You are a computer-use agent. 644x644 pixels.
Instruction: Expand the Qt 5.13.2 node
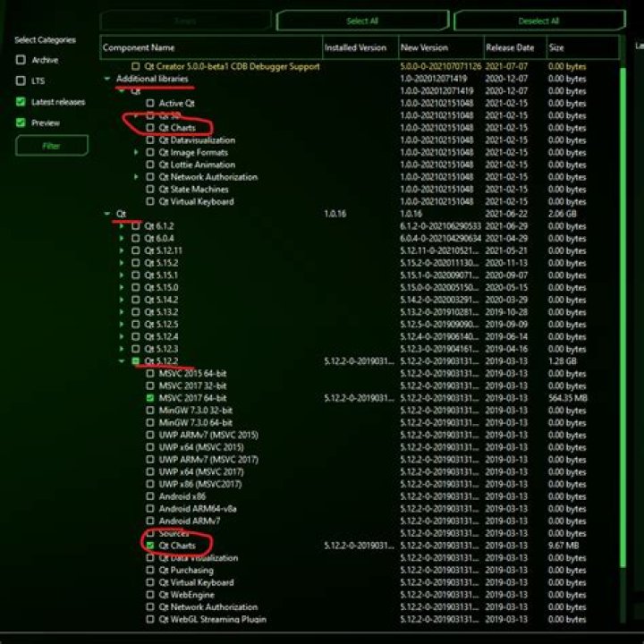pos(122,312)
